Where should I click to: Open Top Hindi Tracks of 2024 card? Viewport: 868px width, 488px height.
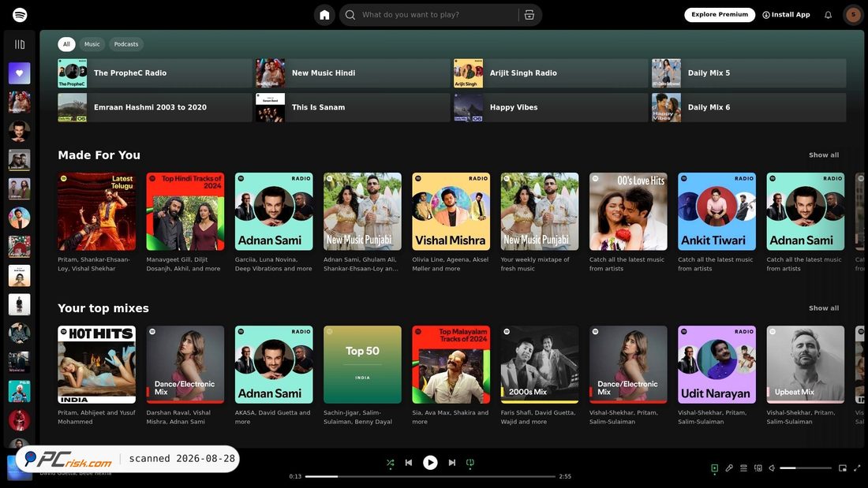185,211
